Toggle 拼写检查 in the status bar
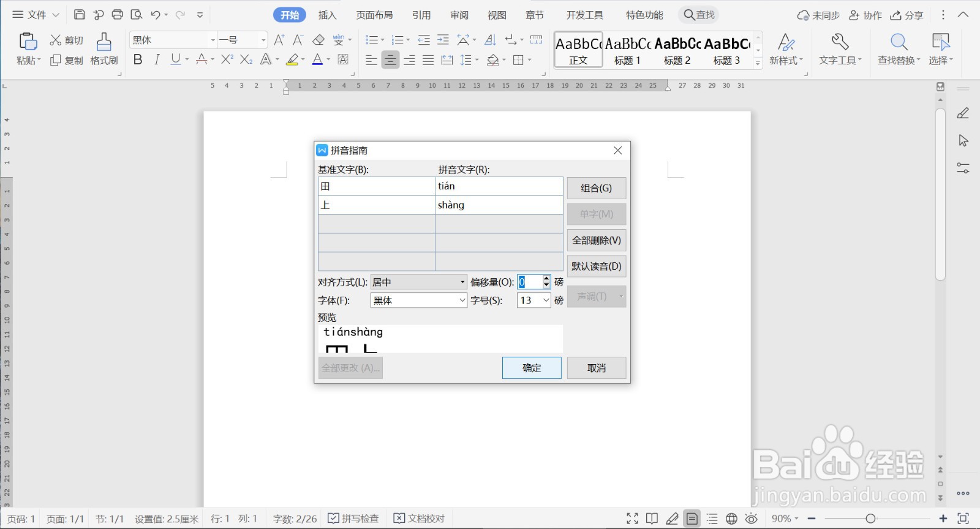Image resolution: width=980 pixels, height=529 pixels. pos(353,519)
